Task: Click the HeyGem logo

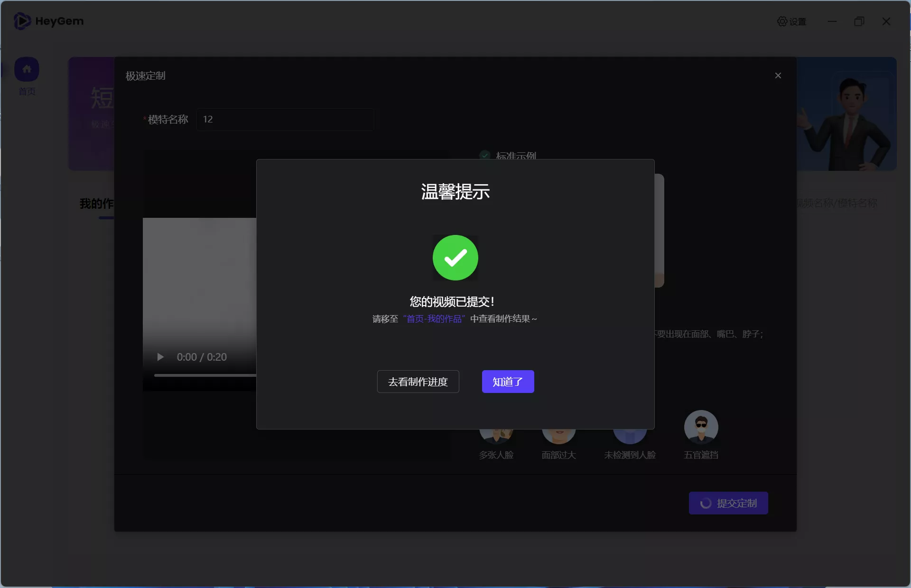Action: tap(48, 21)
